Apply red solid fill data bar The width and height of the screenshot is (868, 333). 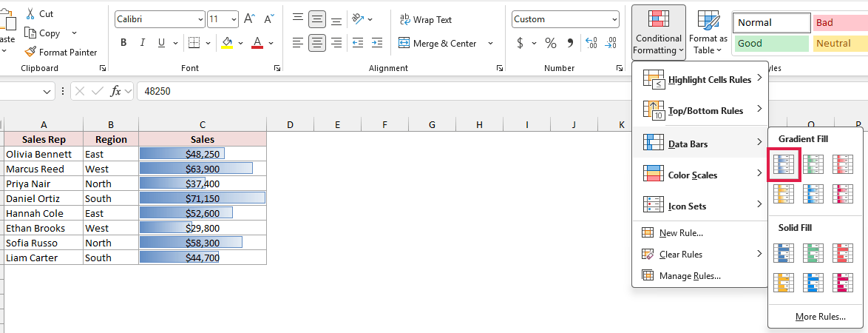843,252
